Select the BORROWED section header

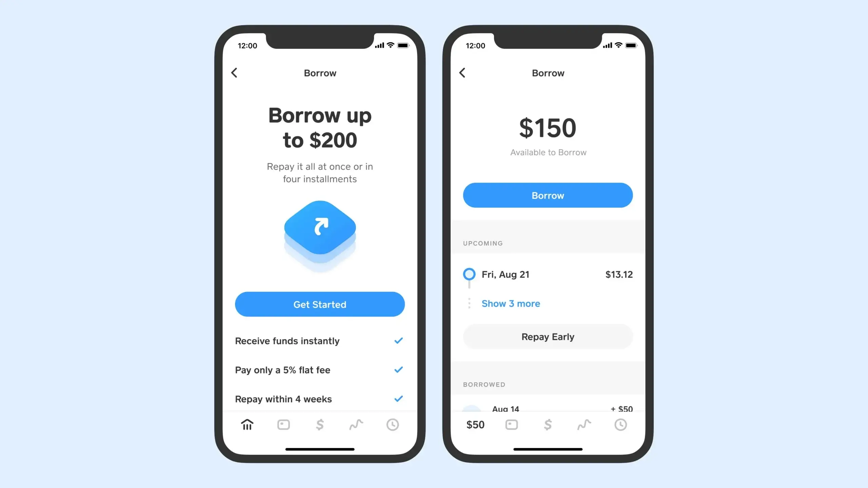point(485,384)
